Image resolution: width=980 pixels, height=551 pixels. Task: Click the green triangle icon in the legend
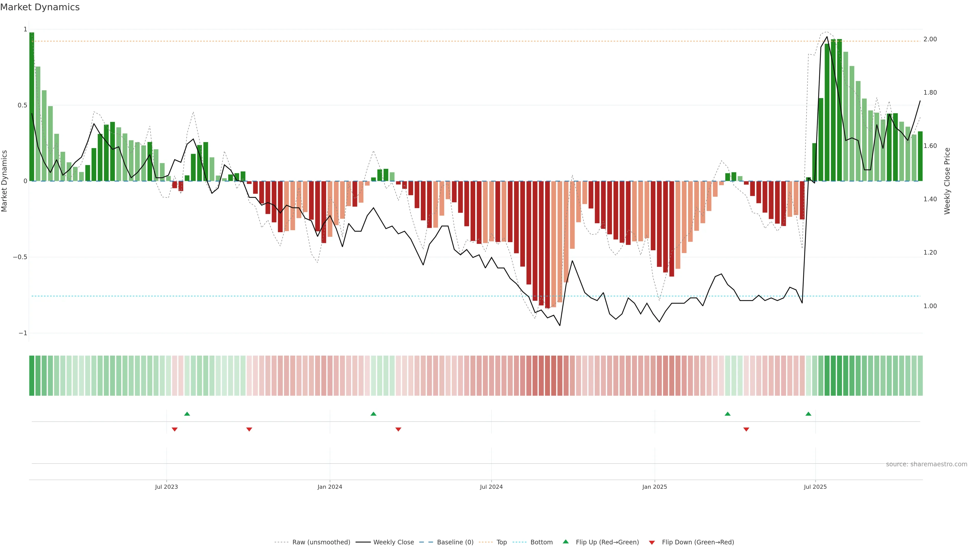pos(566,542)
